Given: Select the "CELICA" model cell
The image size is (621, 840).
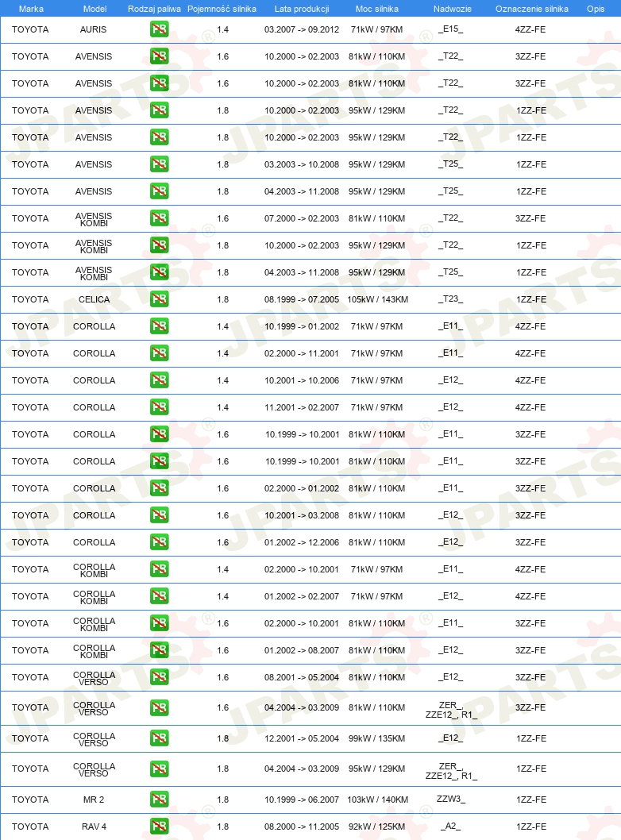Looking at the screenshot, I should [x=94, y=299].
